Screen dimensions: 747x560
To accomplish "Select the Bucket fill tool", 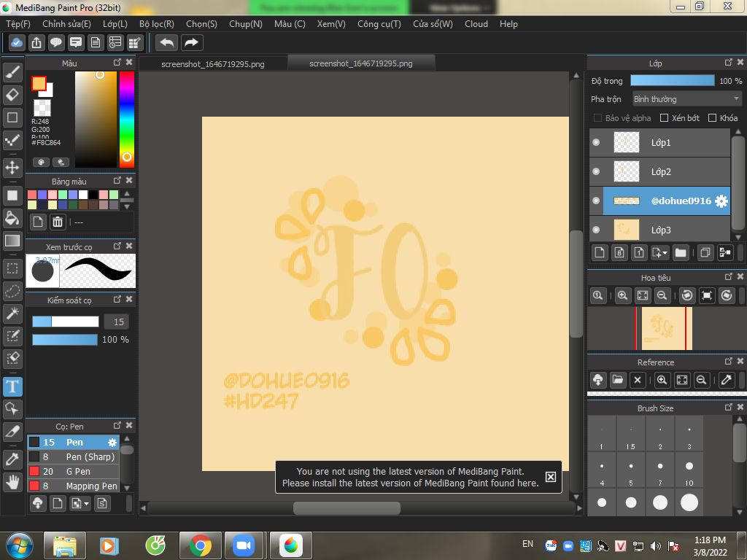I will pyautogui.click(x=12, y=218).
